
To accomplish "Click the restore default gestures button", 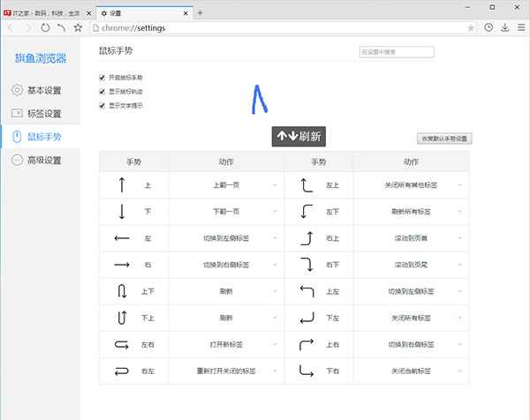I will (x=444, y=139).
